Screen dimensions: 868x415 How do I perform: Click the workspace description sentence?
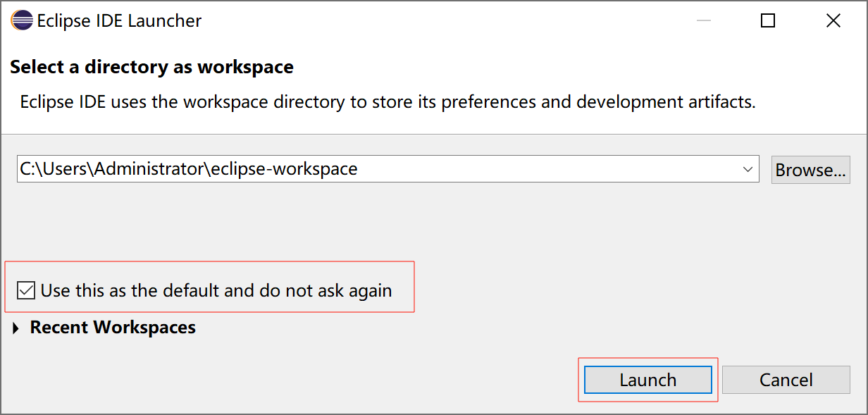(387, 101)
